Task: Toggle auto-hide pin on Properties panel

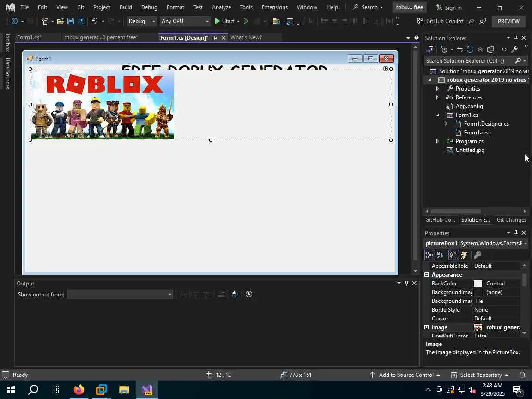Action: tap(516, 233)
